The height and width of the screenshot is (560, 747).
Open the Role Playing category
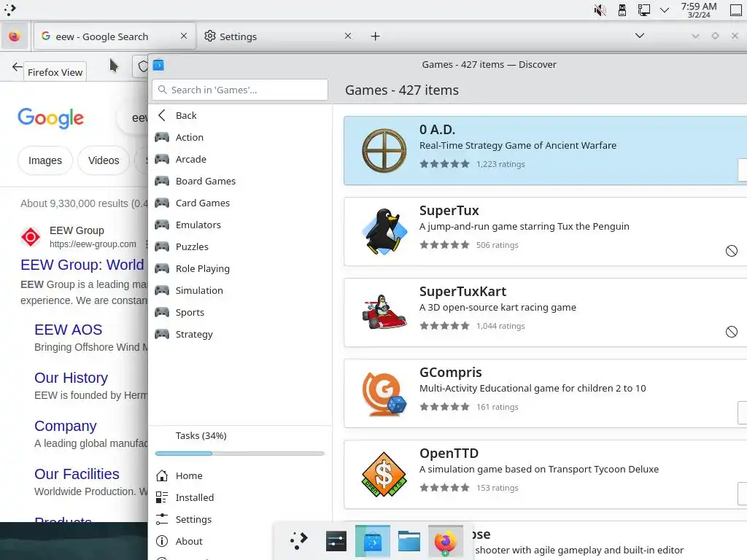pos(239,268)
